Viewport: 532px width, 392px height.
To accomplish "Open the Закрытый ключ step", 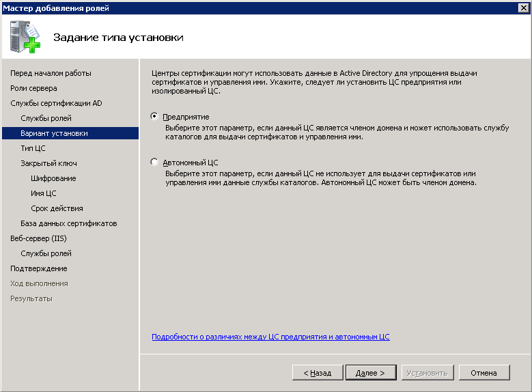I will pyautogui.click(x=48, y=163).
